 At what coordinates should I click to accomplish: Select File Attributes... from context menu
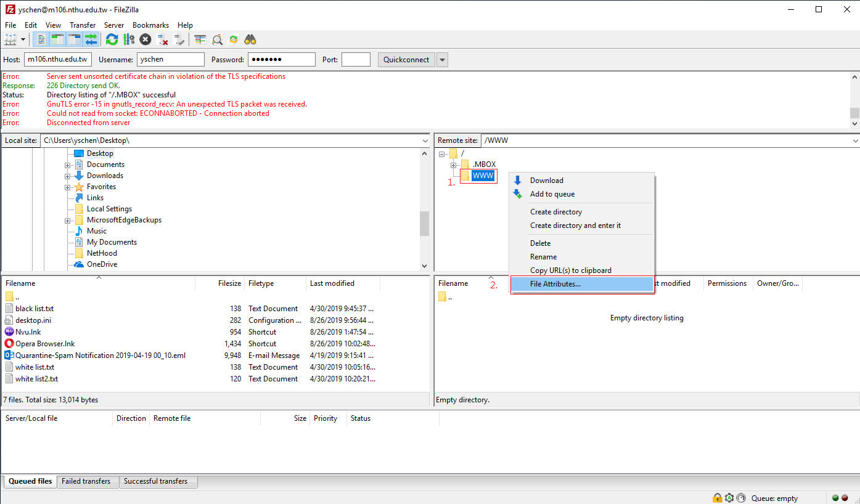point(555,284)
